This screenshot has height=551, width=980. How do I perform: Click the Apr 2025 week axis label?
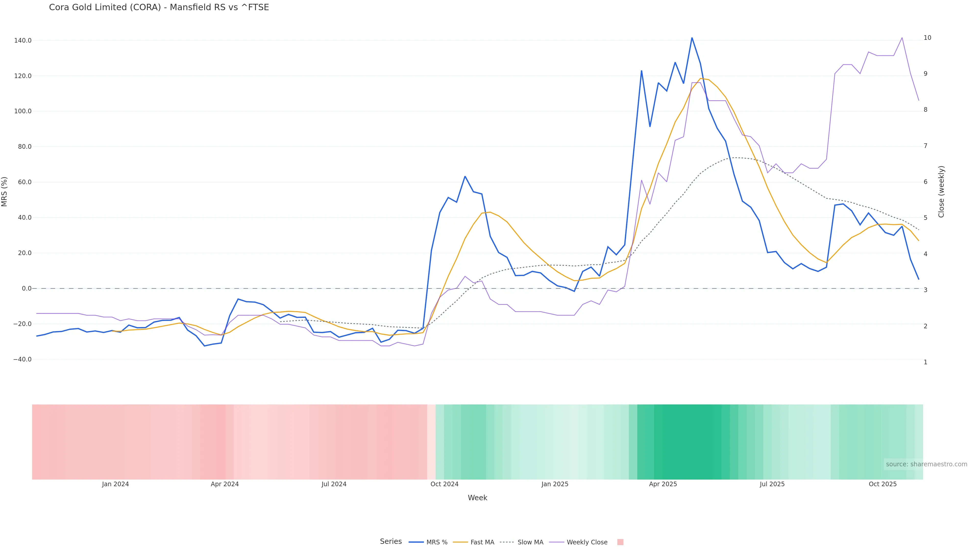click(x=663, y=484)
